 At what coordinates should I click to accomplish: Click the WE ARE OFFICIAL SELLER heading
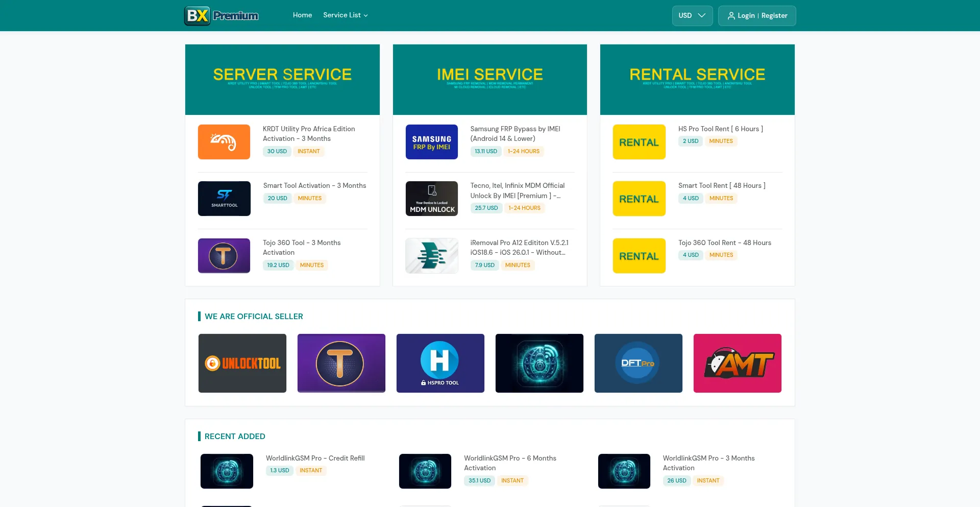click(x=254, y=317)
